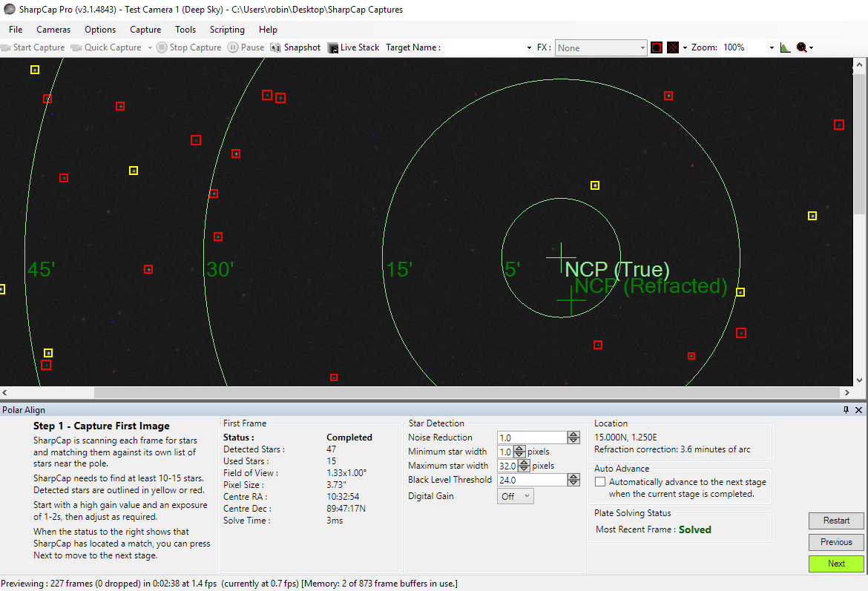The image size is (868, 591).
Task: Click the Target Name input field
Action: 484,47
